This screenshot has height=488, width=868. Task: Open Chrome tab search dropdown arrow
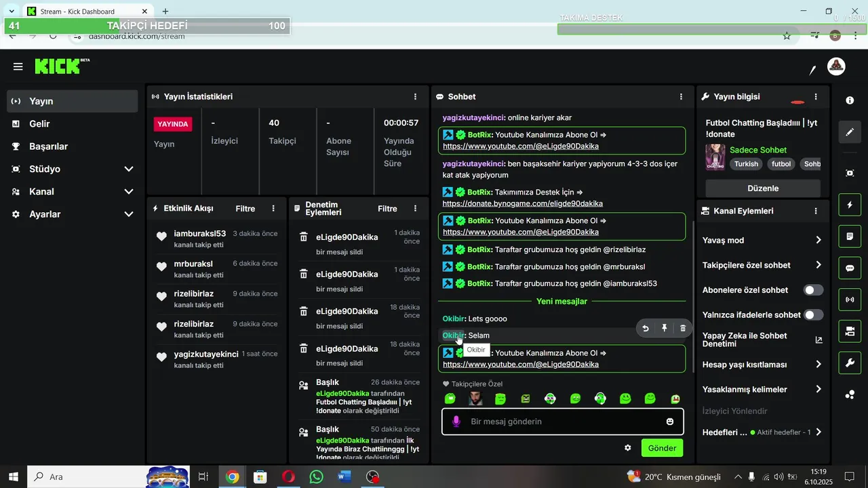[x=12, y=12]
